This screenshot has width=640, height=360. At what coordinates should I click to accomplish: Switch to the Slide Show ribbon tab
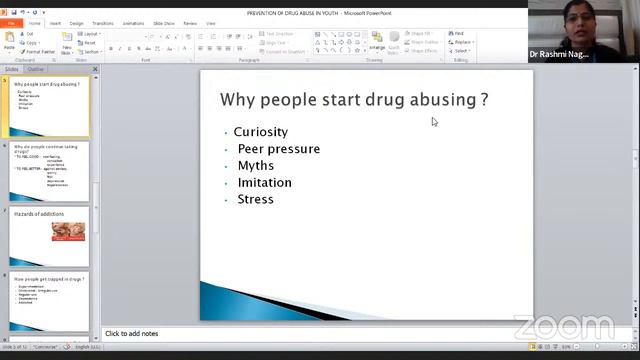click(x=164, y=24)
